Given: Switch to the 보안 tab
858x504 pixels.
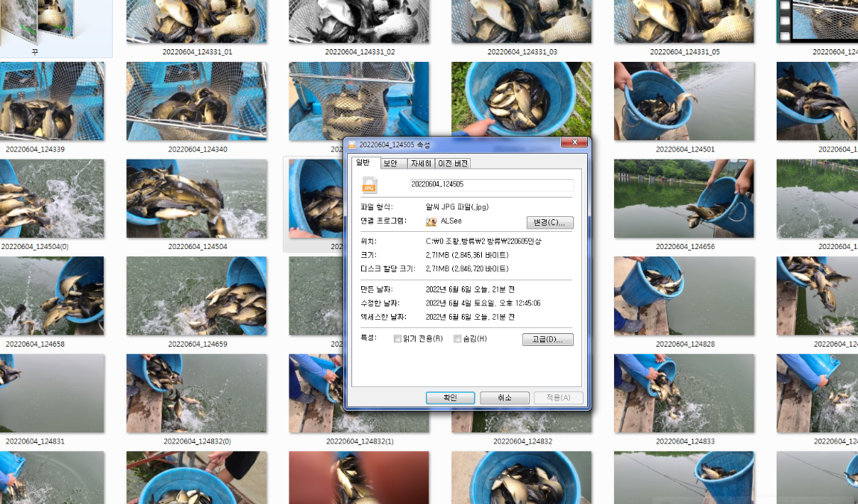Looking at the screenshot, I should [x=391, y=163].
